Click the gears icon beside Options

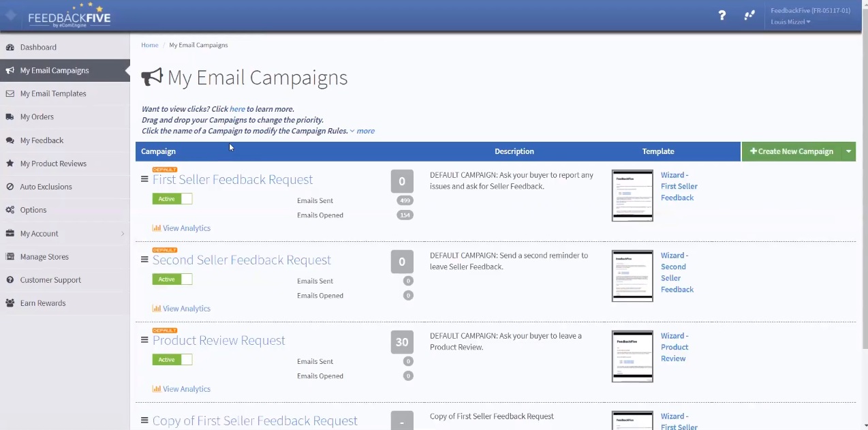point(10,210)
